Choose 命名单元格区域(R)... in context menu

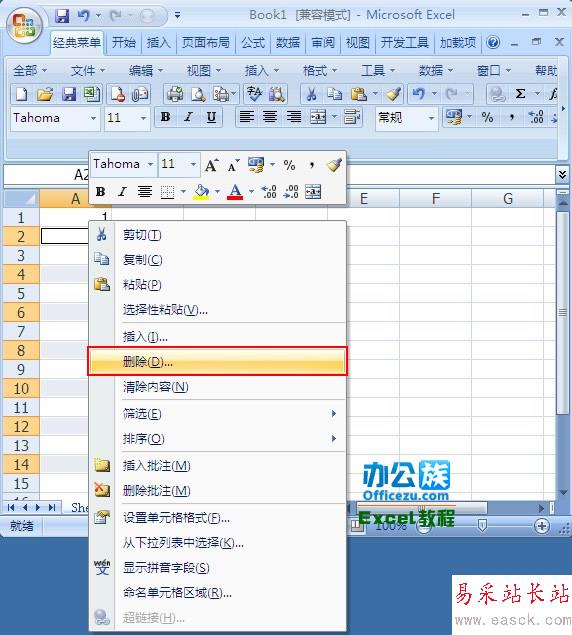pos(217,593)
